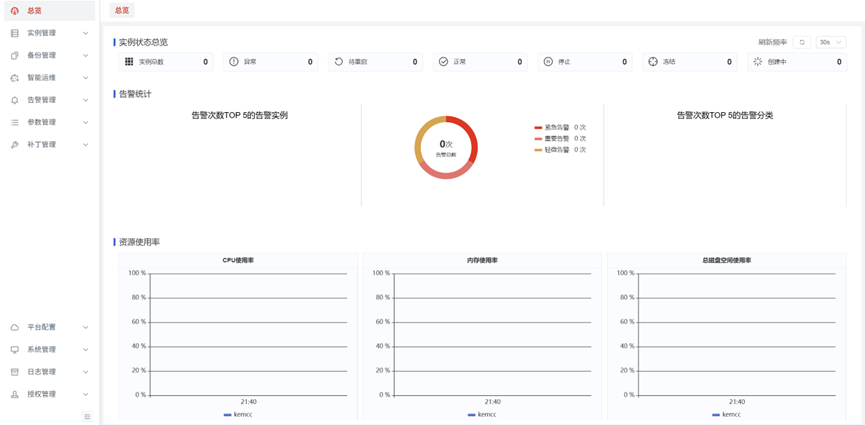Click the 创建中 loading spinner icon

(757, 62)
